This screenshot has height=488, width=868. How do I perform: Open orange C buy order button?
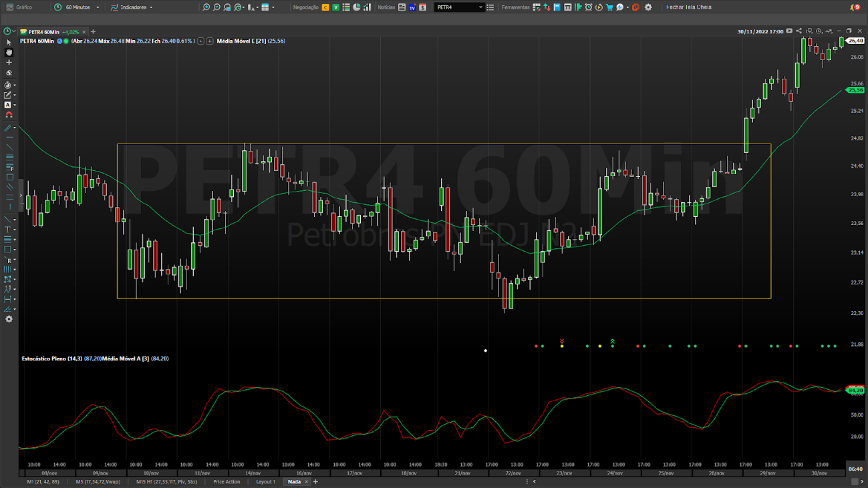click(325, 7)
